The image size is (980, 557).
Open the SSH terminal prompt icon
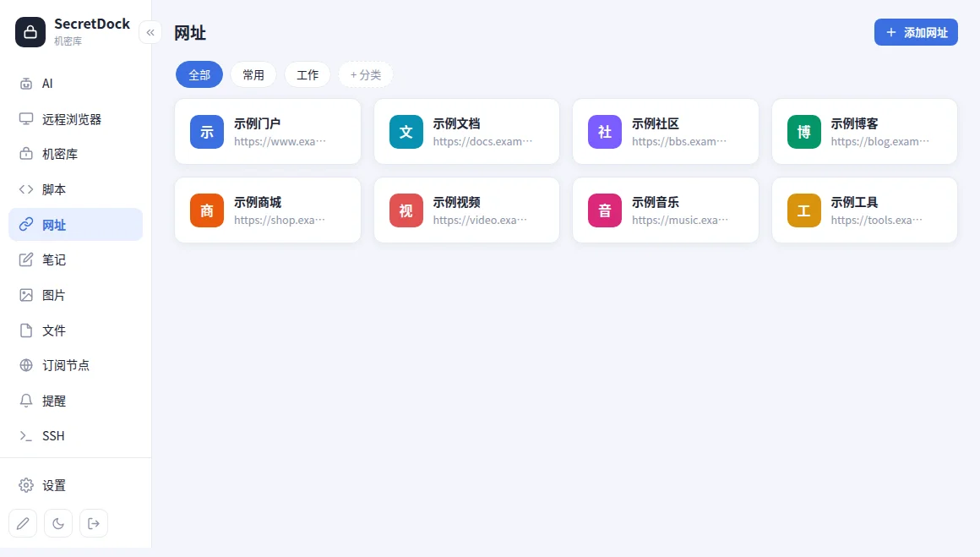(x=25, y=436)
